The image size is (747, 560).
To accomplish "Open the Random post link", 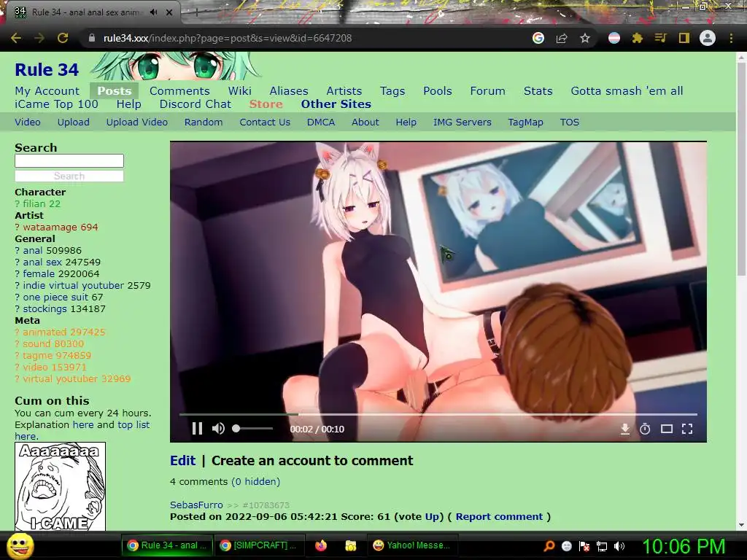I will [204, 122].
